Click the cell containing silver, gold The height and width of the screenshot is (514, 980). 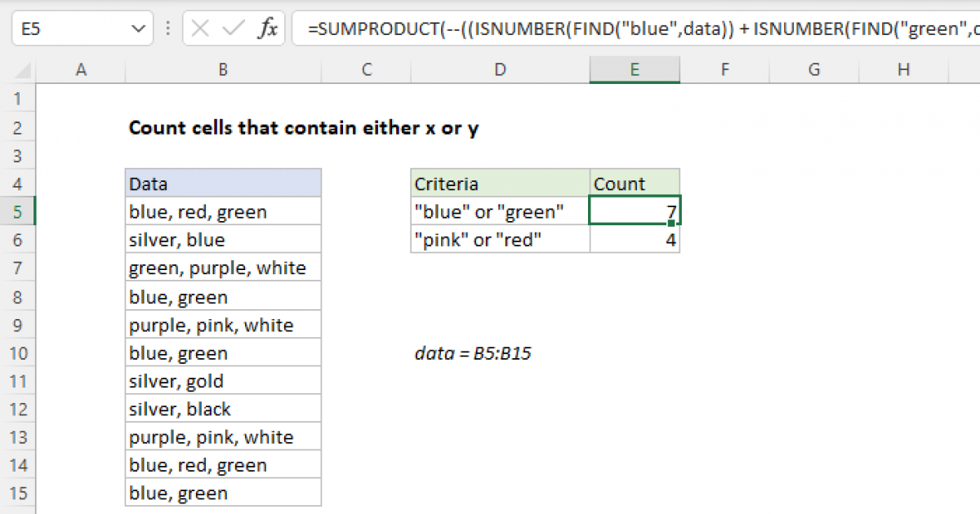pyautogui.click(x=222, y=380)
